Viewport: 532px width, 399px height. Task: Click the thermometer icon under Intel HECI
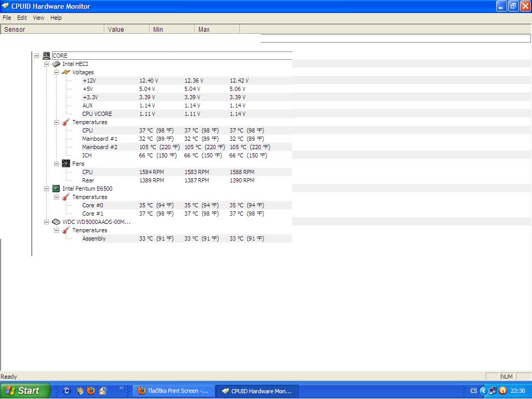[66, 122]
